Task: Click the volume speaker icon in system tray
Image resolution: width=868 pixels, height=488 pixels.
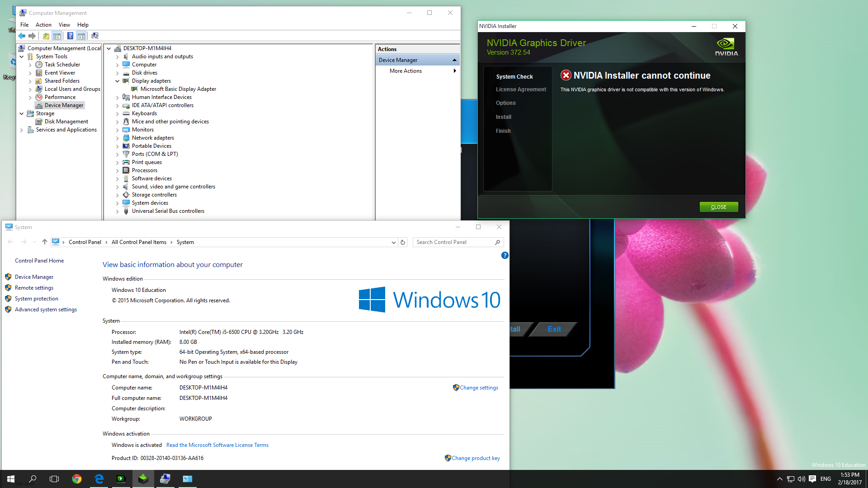Action: click(x=801, y=479)
